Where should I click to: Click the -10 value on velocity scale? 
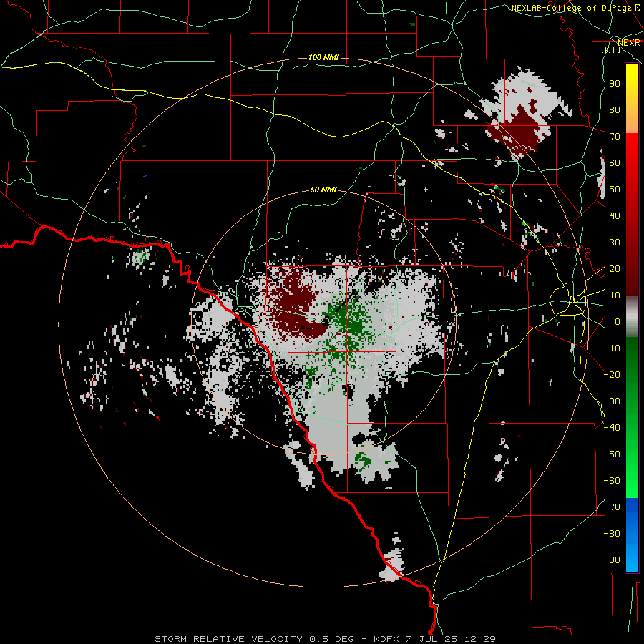coord(612,348)
